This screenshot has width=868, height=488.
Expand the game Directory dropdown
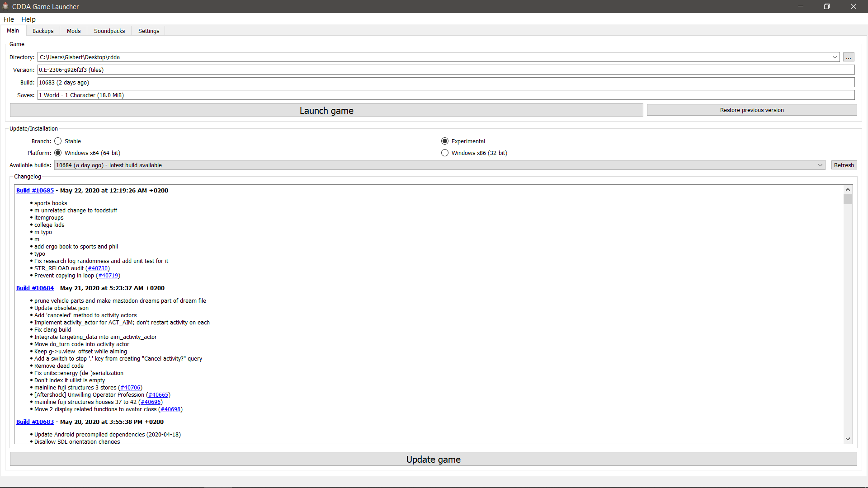pos(835,57)
